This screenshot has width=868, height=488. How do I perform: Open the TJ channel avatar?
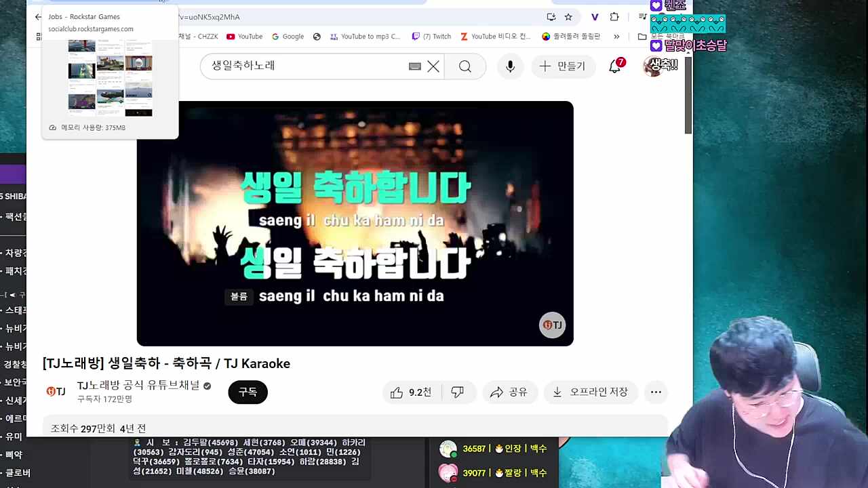56,391
